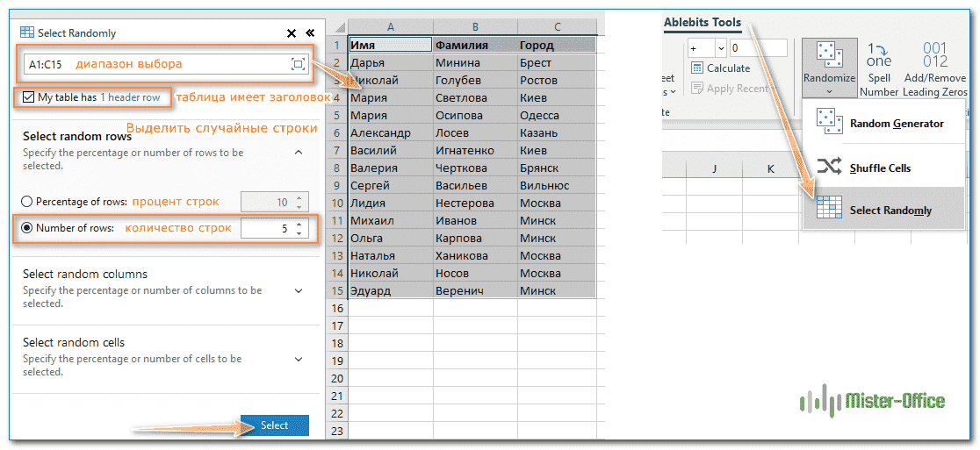980x450 pixels.
Task: Close the Select Randomly pane
Action: point(292,33)
